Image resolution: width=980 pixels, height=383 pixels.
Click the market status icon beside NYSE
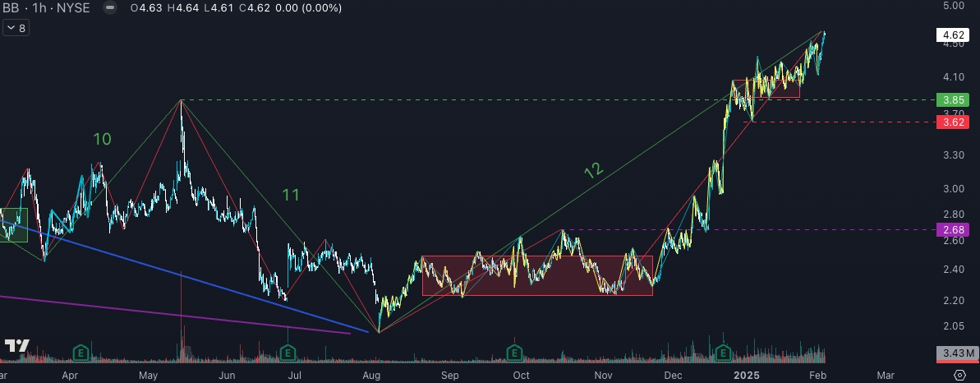click(111, 8)
